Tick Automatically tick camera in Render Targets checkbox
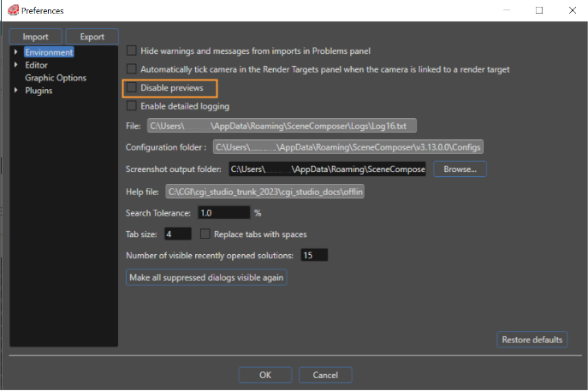This screenshot has width=588, height=391. 131,69
